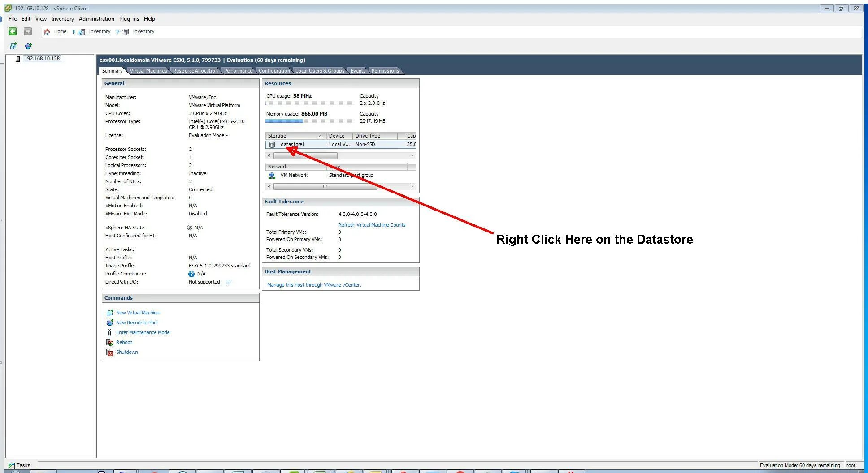Sort by the Storage column header

pyautogui.click(x=295, y=136)
